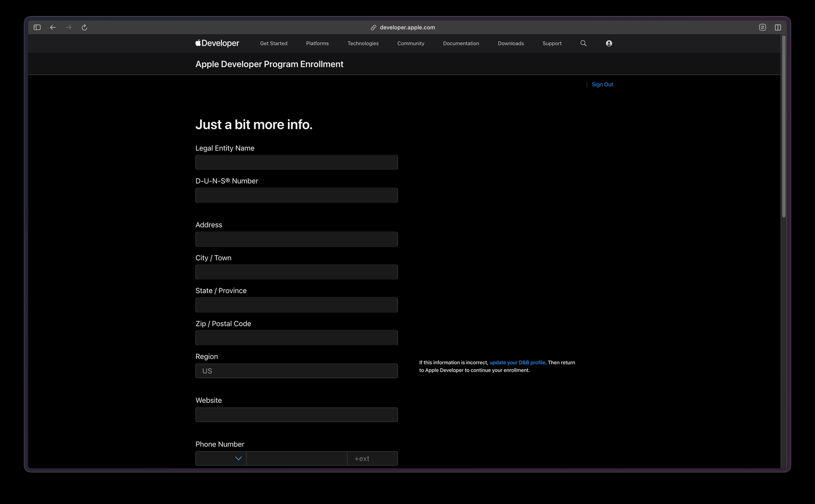Select the State / Province field

click(296, 305)
